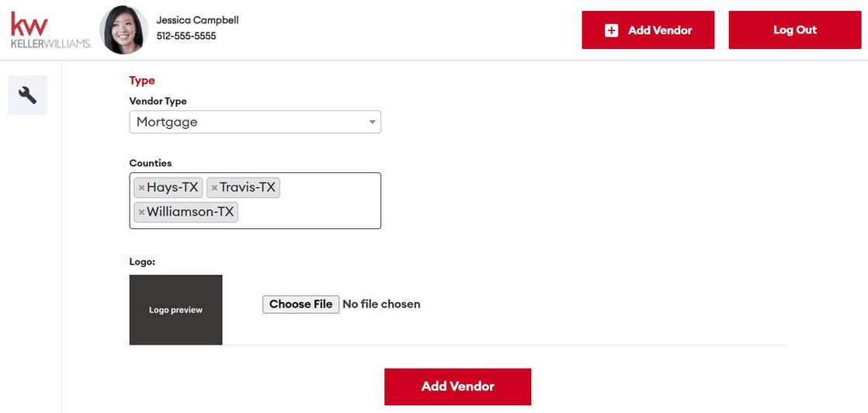Click the Choose File button
This screenshot has height=413, width=868.
tap(300, 304)
